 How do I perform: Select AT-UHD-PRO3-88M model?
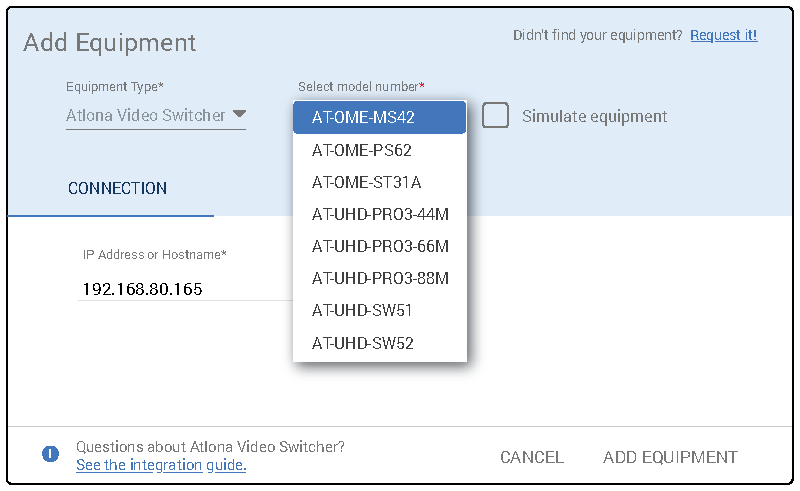tap(379, 278)
